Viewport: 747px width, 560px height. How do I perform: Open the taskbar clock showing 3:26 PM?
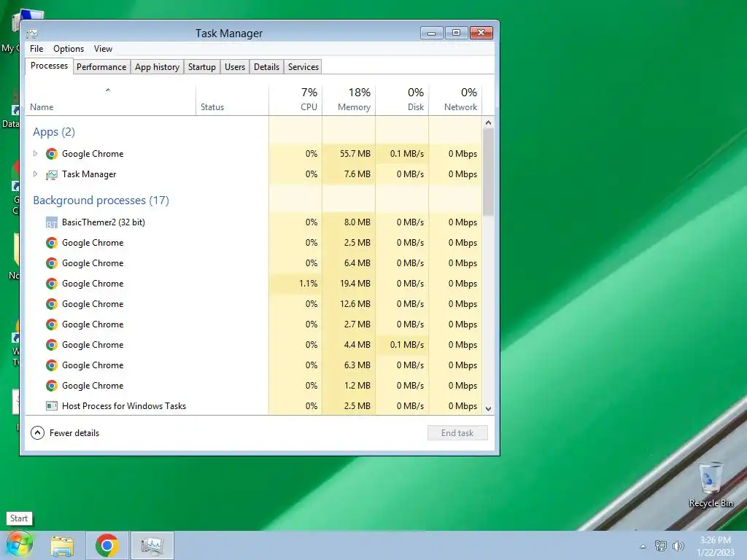coord(716,546)
